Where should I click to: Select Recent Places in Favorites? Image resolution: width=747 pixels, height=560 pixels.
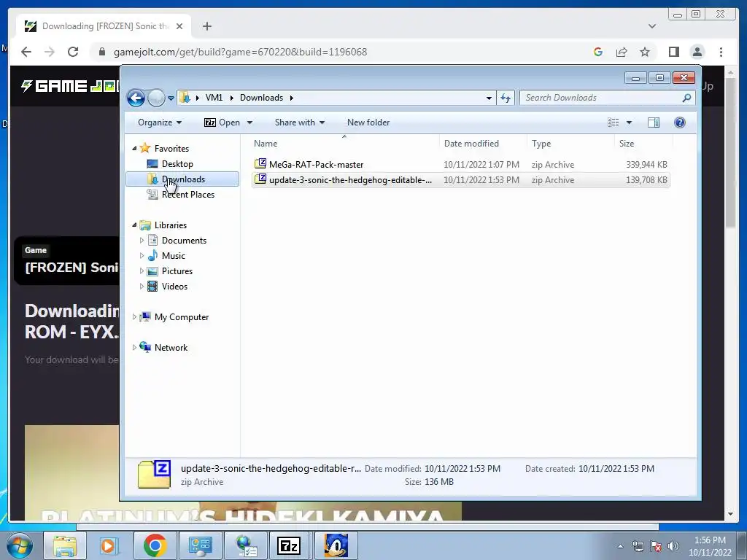pos(187,194)
